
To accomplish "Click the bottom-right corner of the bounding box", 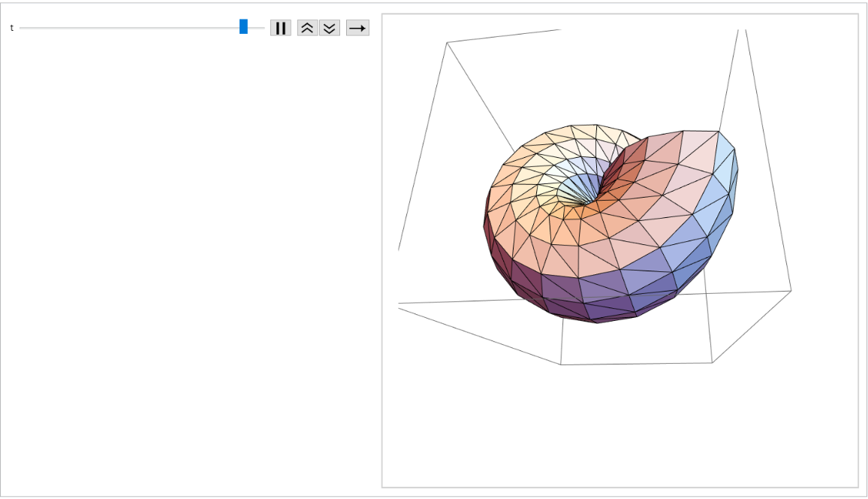I will pyautogui.click(x=712, y=362).
